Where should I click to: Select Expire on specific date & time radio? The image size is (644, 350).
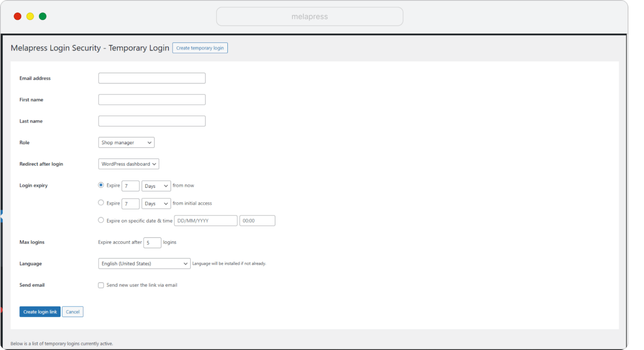101,220
